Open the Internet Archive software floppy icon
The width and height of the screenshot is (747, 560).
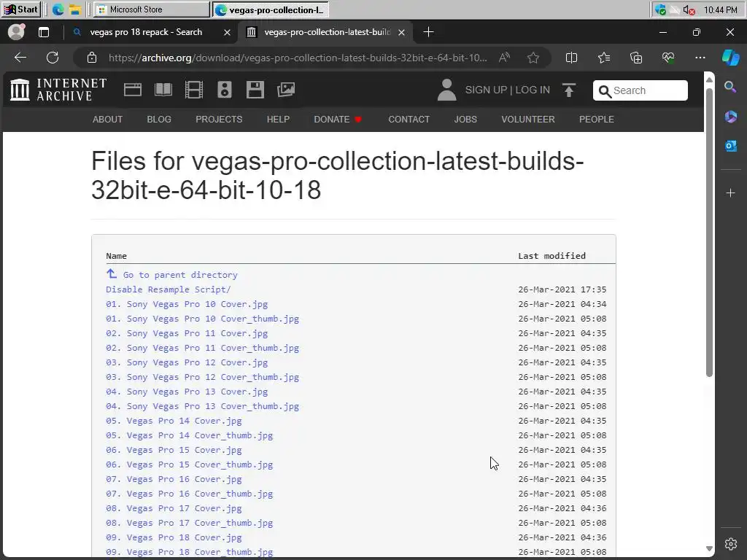(x=255, y=90)
